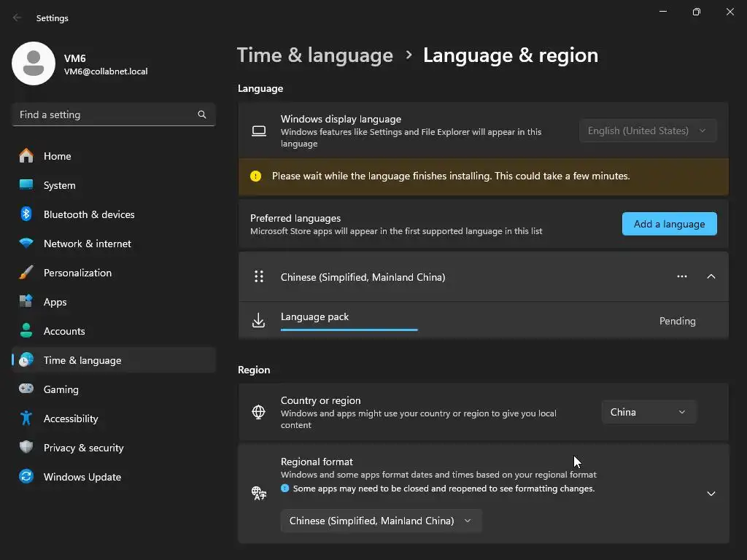Viewport: 747px width, 560px height.
Task: Click the Network & internet Wi-Fi icon
Action: [x=26, y=244]
